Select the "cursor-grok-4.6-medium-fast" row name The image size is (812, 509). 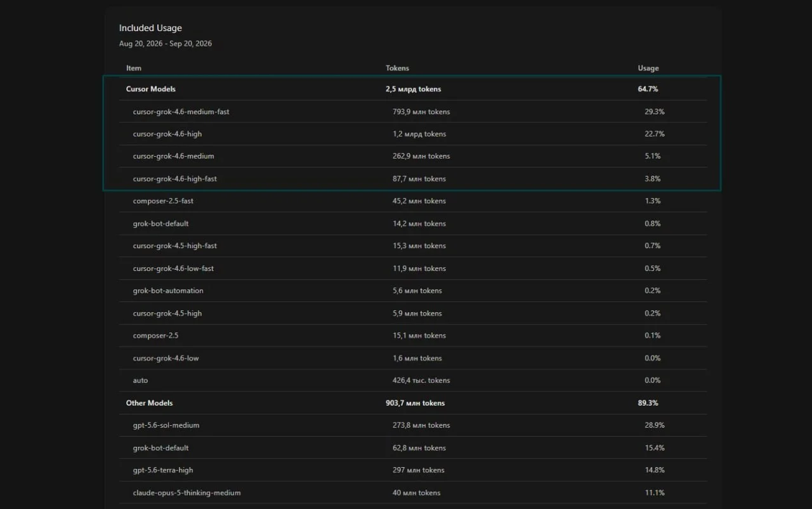point(181,112)
